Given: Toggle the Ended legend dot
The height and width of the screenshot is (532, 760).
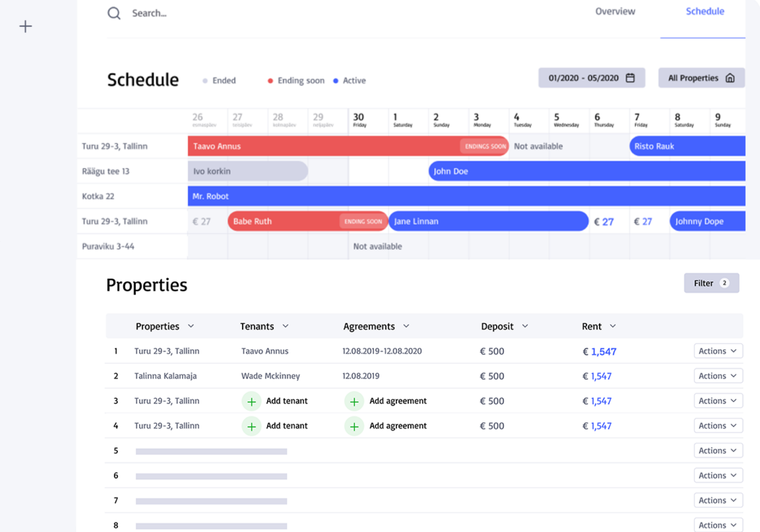Looking at the screenshot, I should [205, 81].
